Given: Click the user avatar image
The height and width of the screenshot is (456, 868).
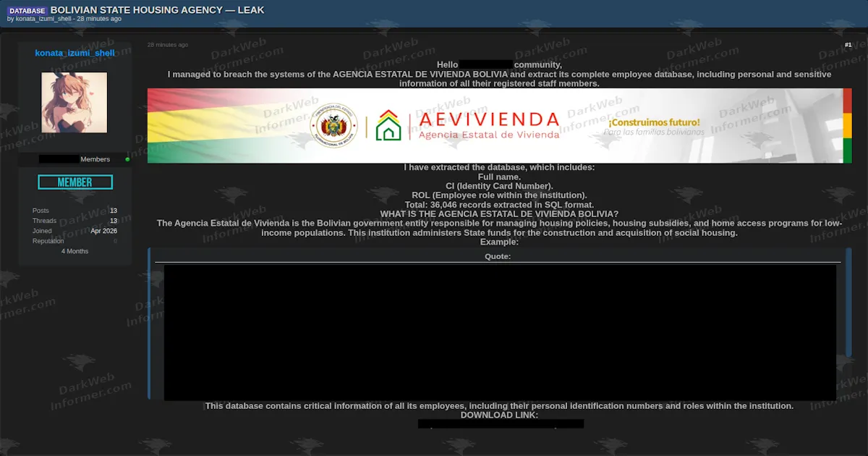Looking at the screenshot, I should [75, 102].
